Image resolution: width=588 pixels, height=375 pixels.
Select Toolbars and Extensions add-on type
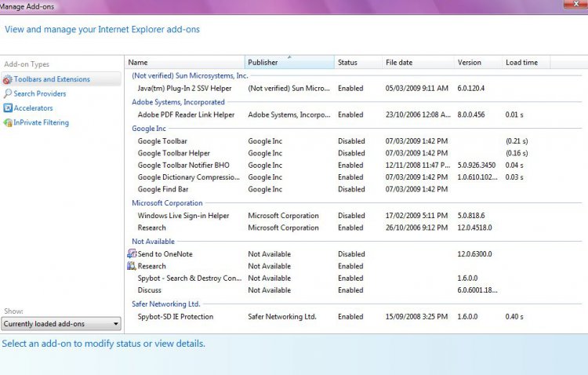pos(61,79)
